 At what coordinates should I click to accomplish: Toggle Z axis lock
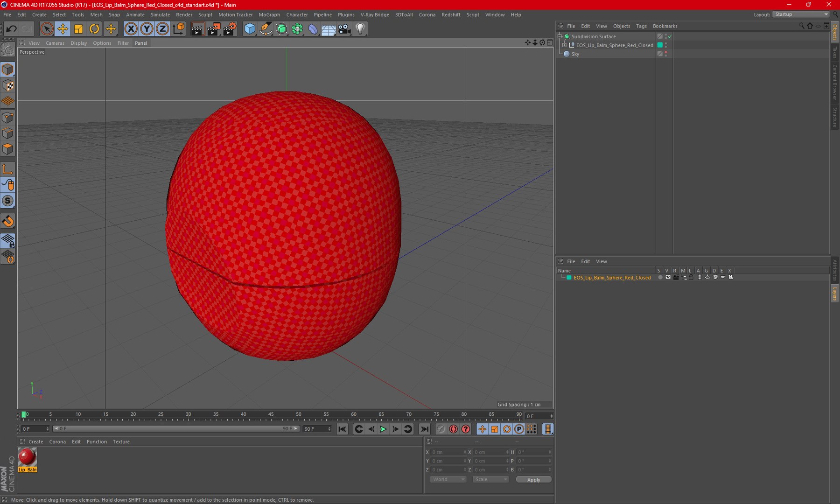pyautogui.click(x=162, y=29)
